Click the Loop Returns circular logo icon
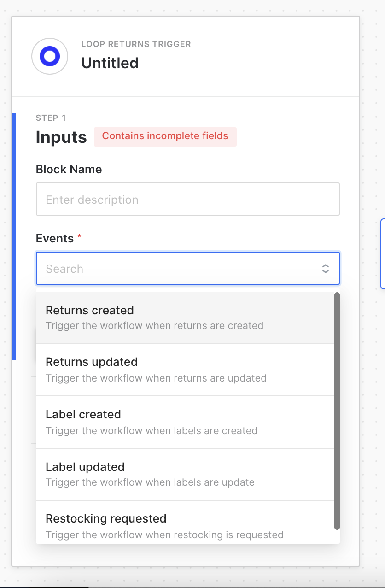 (x=50, y=56)
